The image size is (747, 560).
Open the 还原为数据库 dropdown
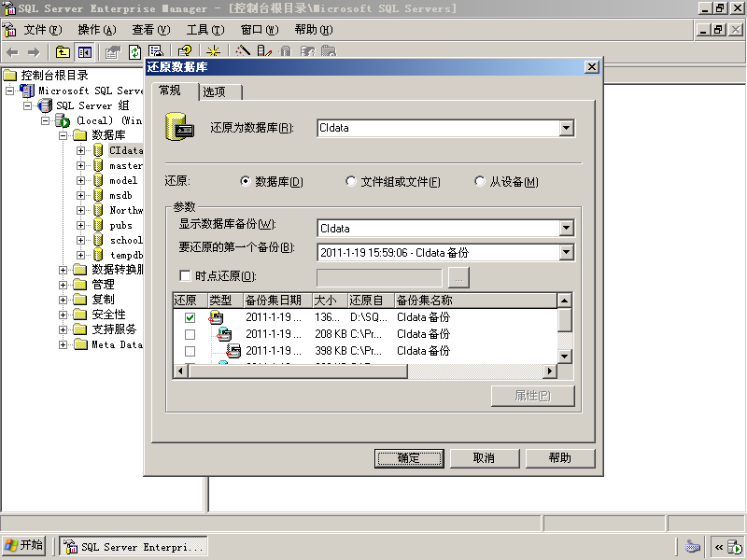click(x=566, y=128)
